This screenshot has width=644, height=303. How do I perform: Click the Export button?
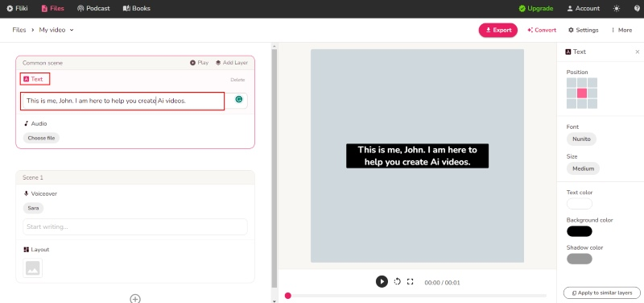point(497,30)
